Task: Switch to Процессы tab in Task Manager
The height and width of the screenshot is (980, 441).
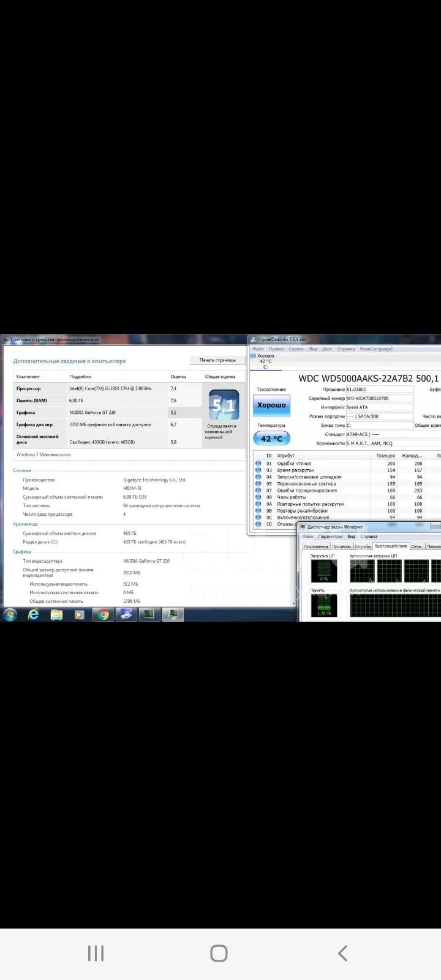Action: [342, 546]
